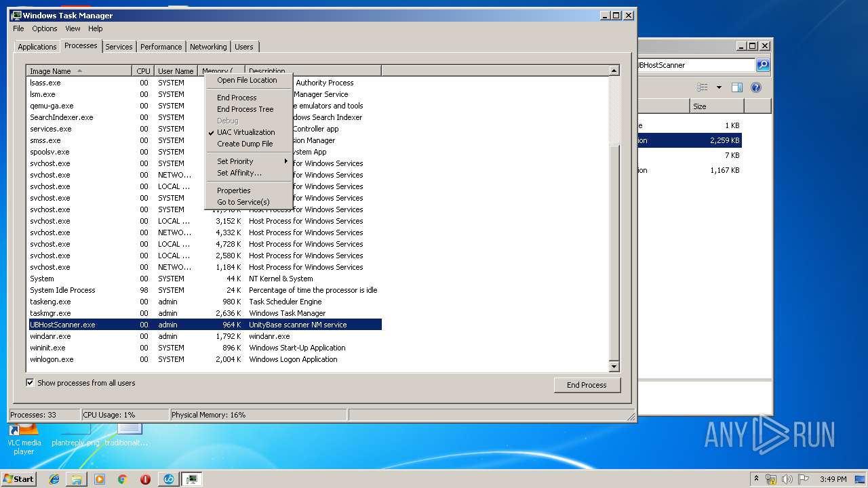Switch to the Networking tab

pyautogui.click(x=208, y=47)
